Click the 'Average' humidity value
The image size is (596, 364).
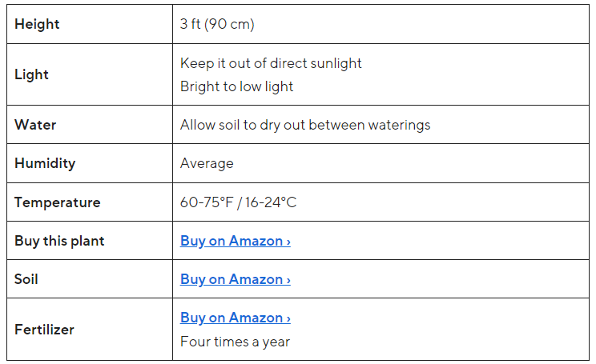[x=207, y=163]
